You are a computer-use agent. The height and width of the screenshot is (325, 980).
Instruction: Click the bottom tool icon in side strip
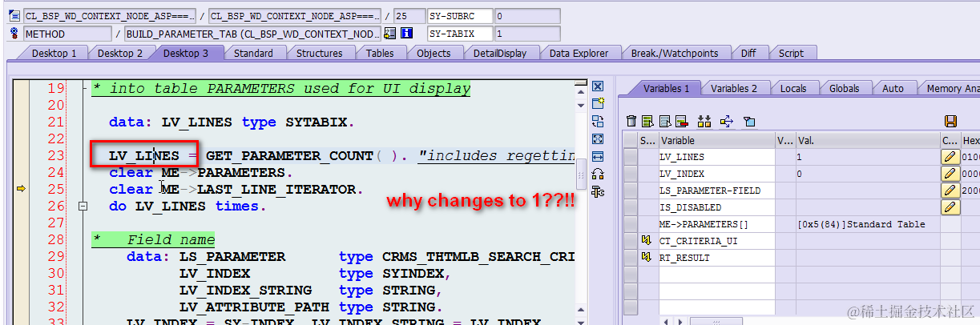click(x=597, y=192)
